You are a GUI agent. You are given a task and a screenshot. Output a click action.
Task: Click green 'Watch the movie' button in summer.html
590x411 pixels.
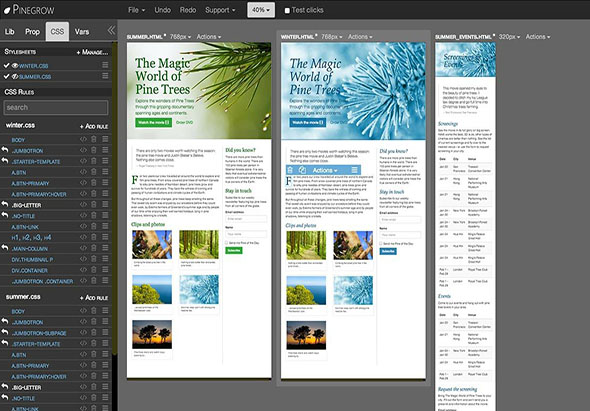click(154, 123)
